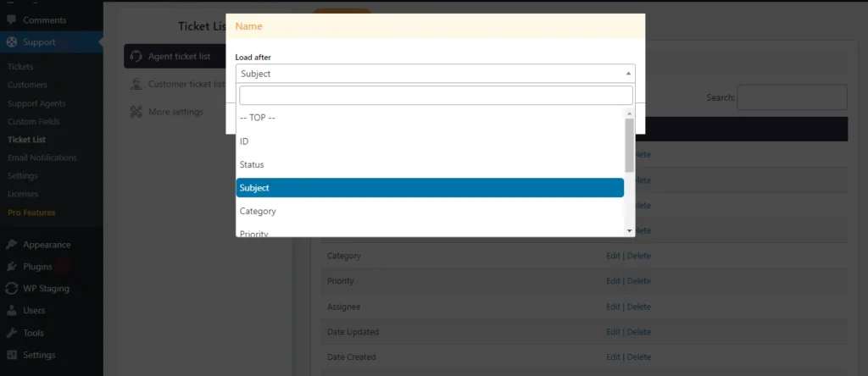Click the Search input above the table
This screenshot has width=868, height=376.
pos(792,97)
